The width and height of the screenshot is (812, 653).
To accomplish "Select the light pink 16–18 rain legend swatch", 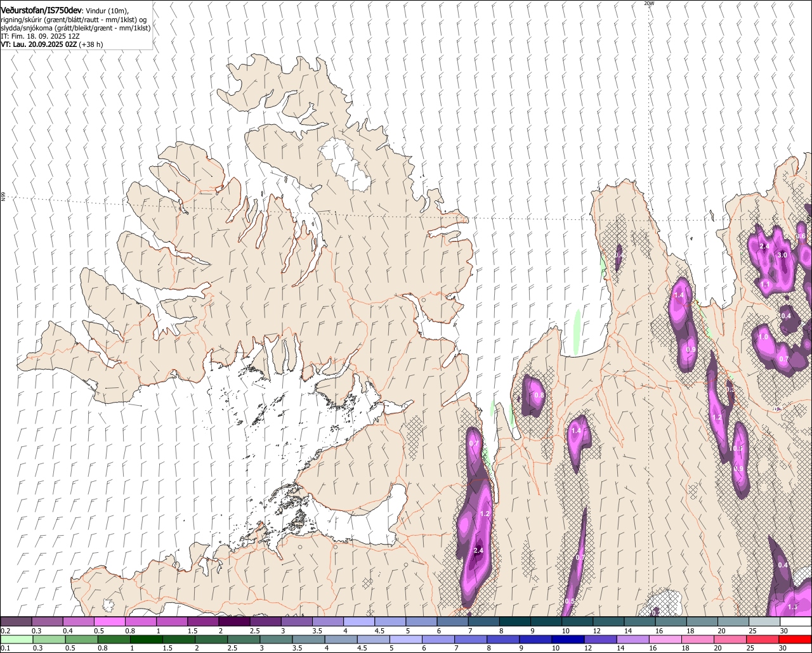I will coord(667,639).
